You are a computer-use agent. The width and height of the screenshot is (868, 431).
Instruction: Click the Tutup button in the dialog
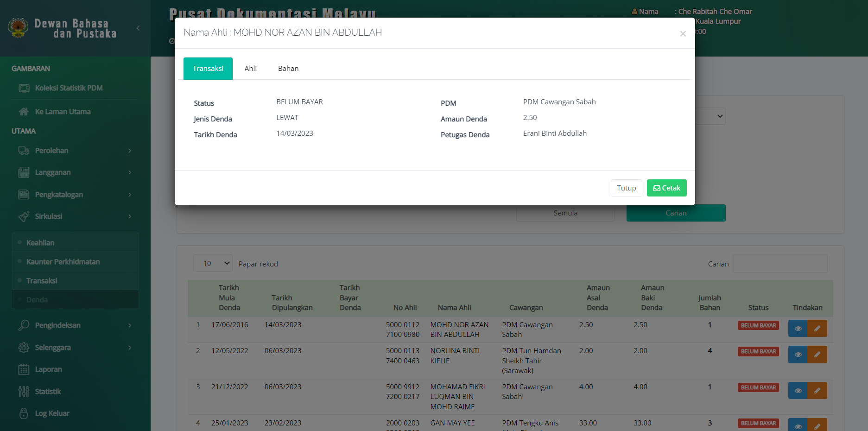626,188
